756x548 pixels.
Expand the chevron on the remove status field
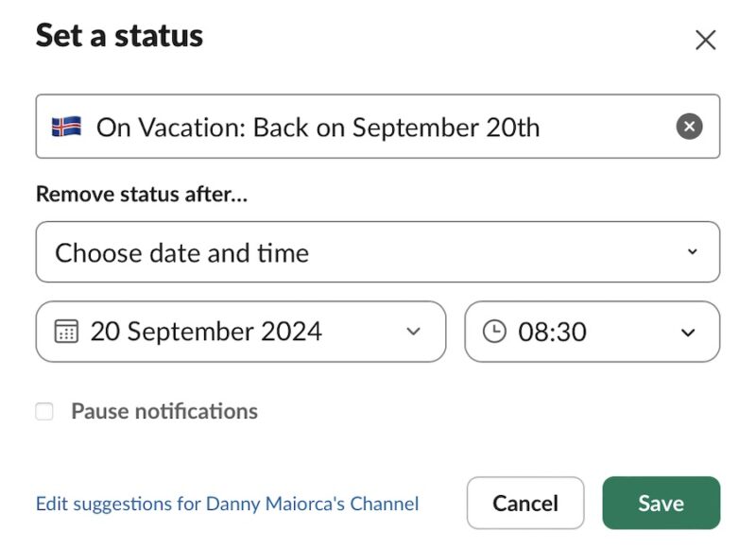(x=693, y=251)
